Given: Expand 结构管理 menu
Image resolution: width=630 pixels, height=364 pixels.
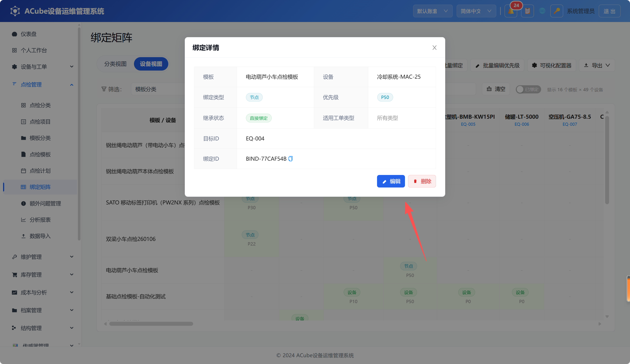Looking at the screenshot, I should [40, 328].
